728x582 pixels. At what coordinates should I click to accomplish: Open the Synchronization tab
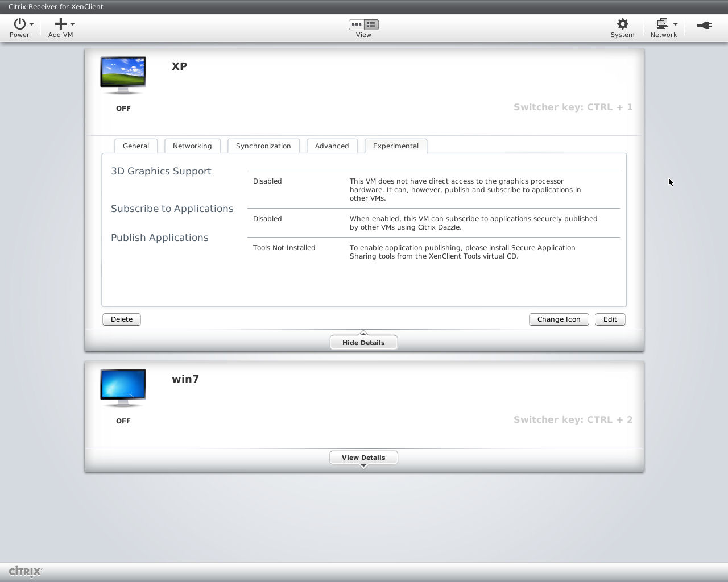click(263, 146)
